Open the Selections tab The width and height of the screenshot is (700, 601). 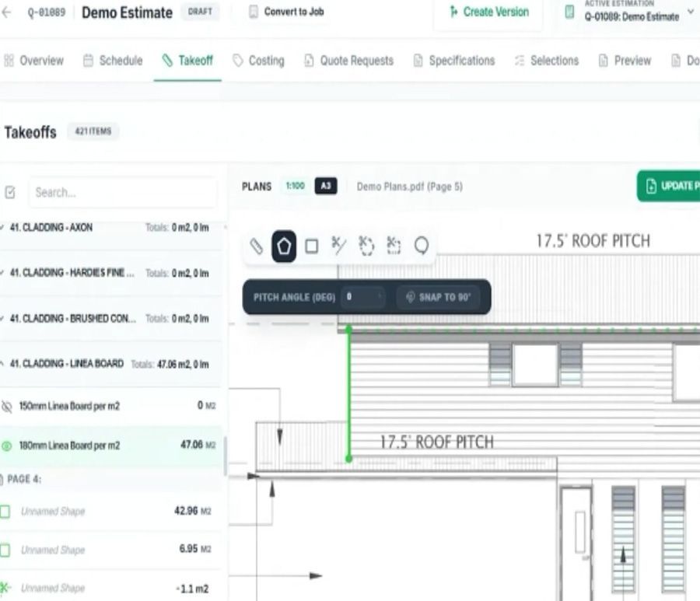(547, 61)
